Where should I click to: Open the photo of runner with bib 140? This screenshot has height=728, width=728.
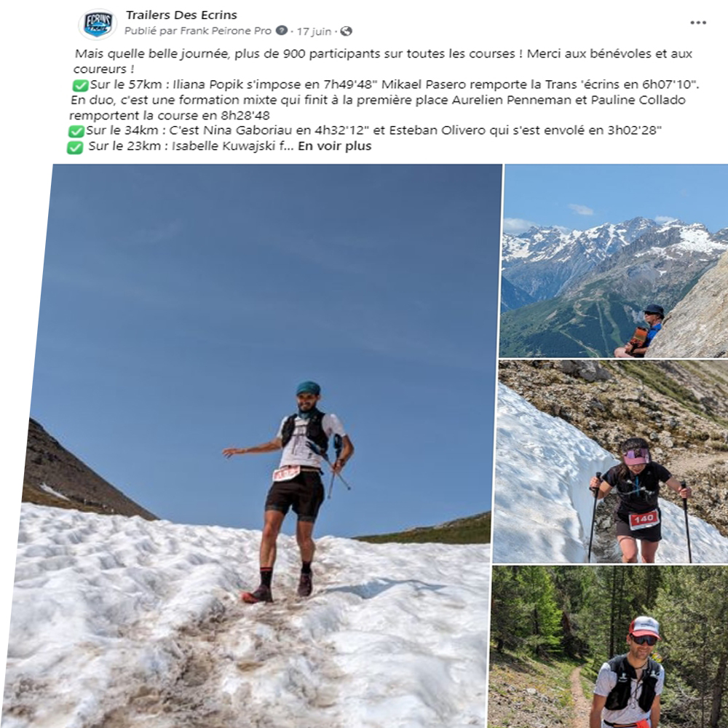coord(612,462)
